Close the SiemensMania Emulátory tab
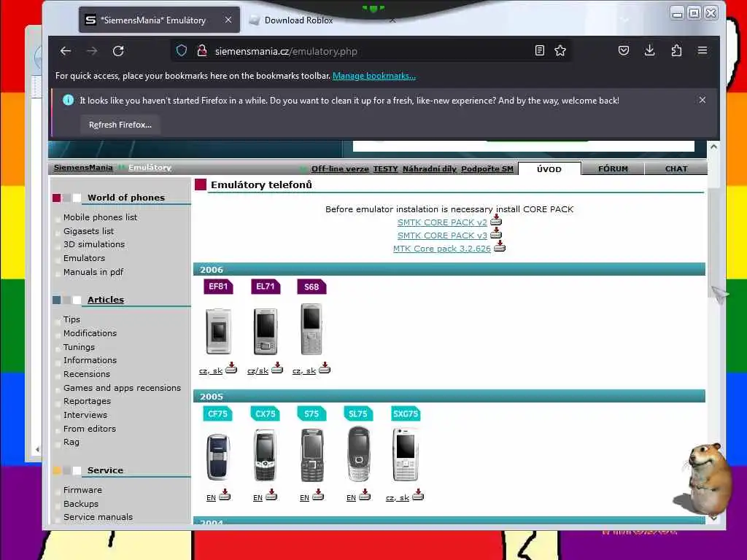This screenshot has height=560, width=747. point(228,20)
